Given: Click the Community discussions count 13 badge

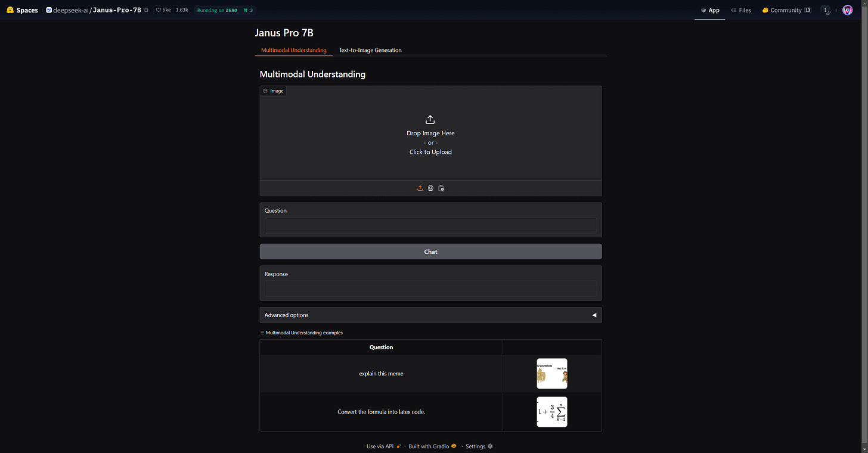Looking at the screenshot, I should [808, 10].
